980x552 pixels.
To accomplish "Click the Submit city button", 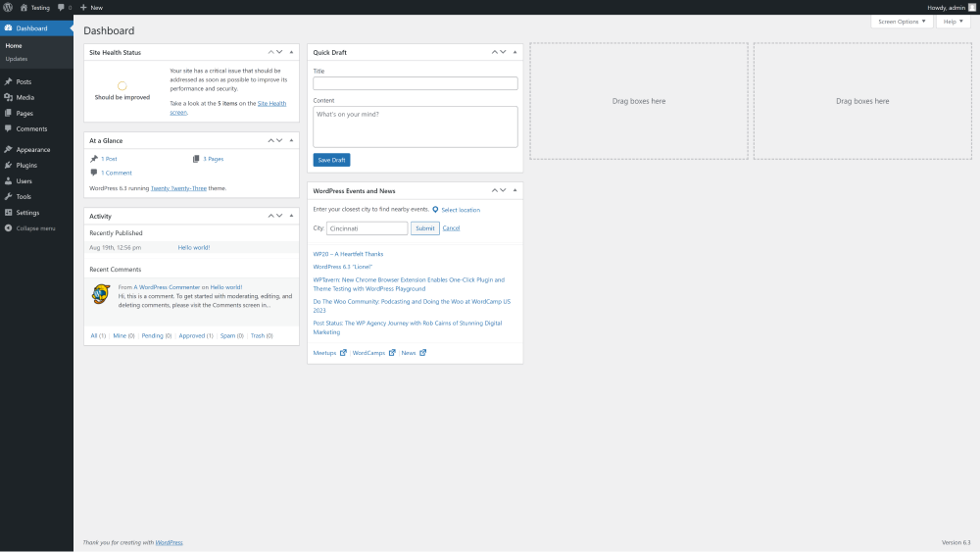I will (425, 228).
